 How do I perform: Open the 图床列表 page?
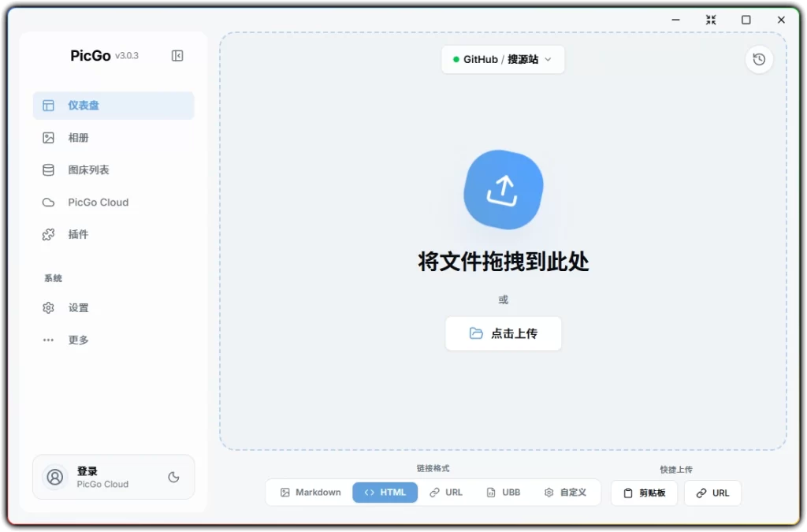113,169
